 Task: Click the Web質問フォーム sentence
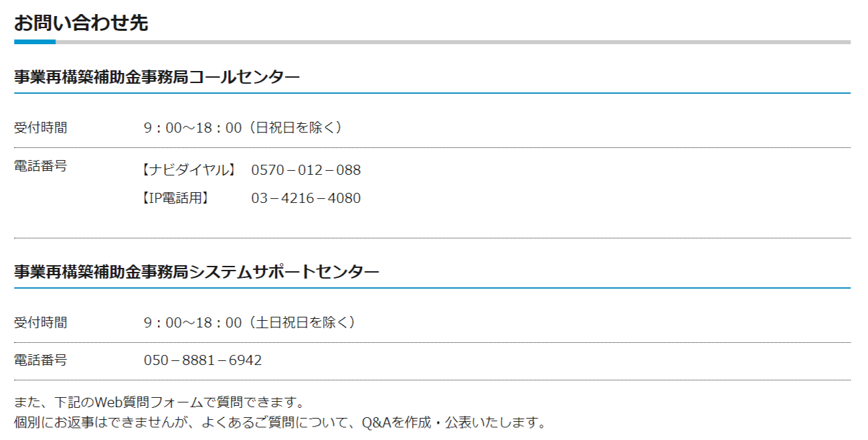click(x=160, y=403)
